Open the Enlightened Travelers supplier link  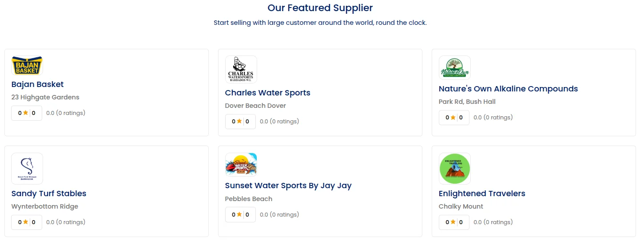(x=482, y=194)
